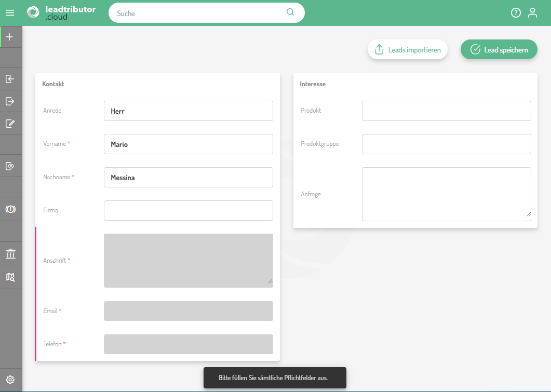Open the Produktgruppe selection field
The image size is (551, 392).
click(x=446, y=144)
